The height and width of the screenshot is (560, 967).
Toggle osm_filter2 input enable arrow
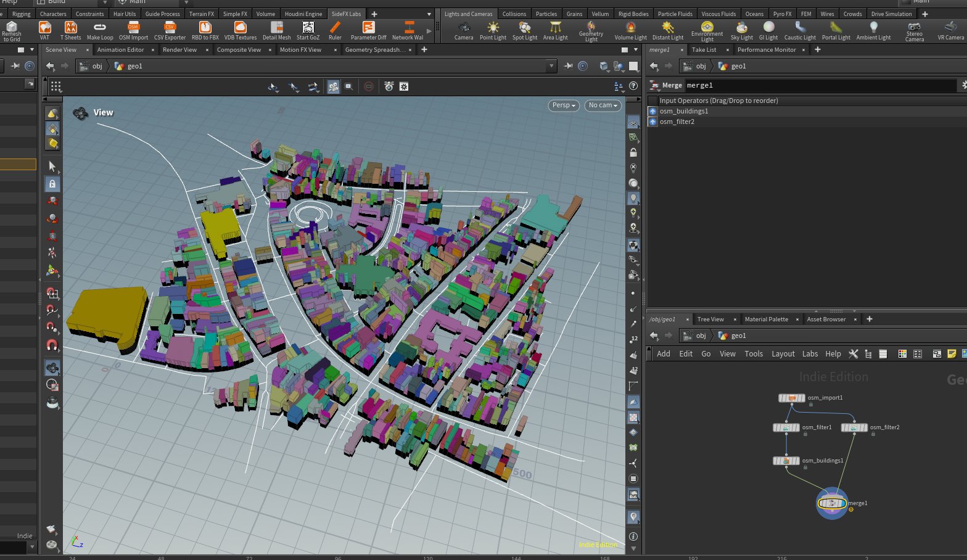click(652, 121)
